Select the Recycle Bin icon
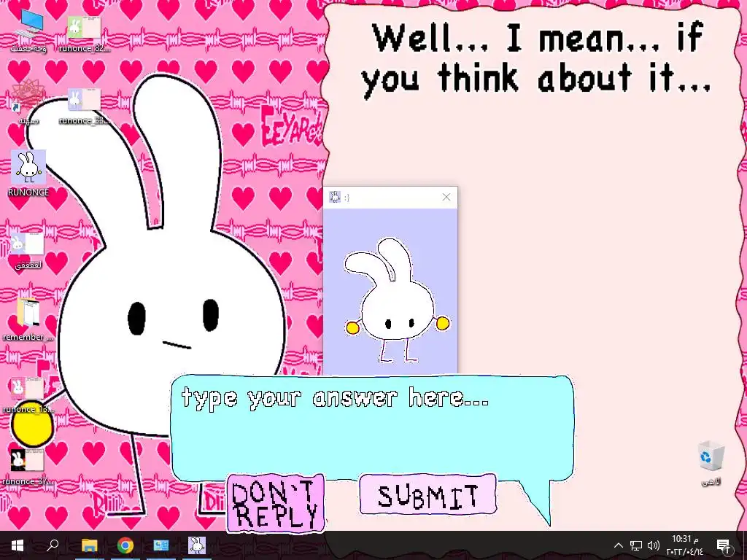 (711, 463)
